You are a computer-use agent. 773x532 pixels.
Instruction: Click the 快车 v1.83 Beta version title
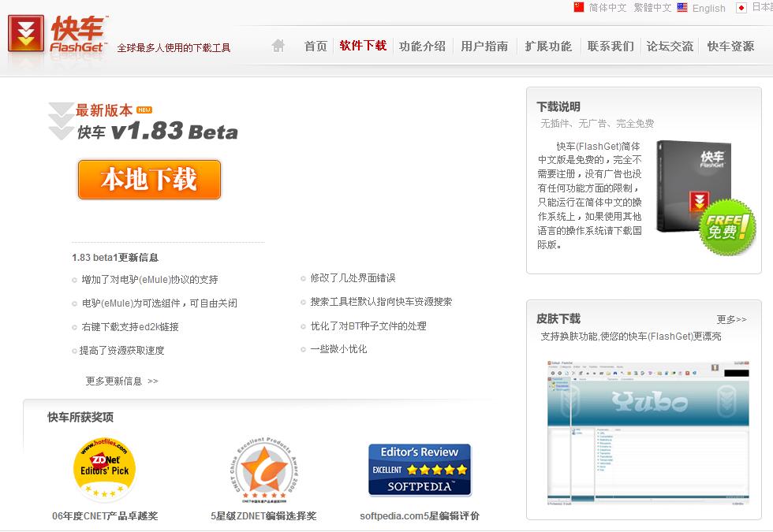pyautogui.click(x=157, y=131)
